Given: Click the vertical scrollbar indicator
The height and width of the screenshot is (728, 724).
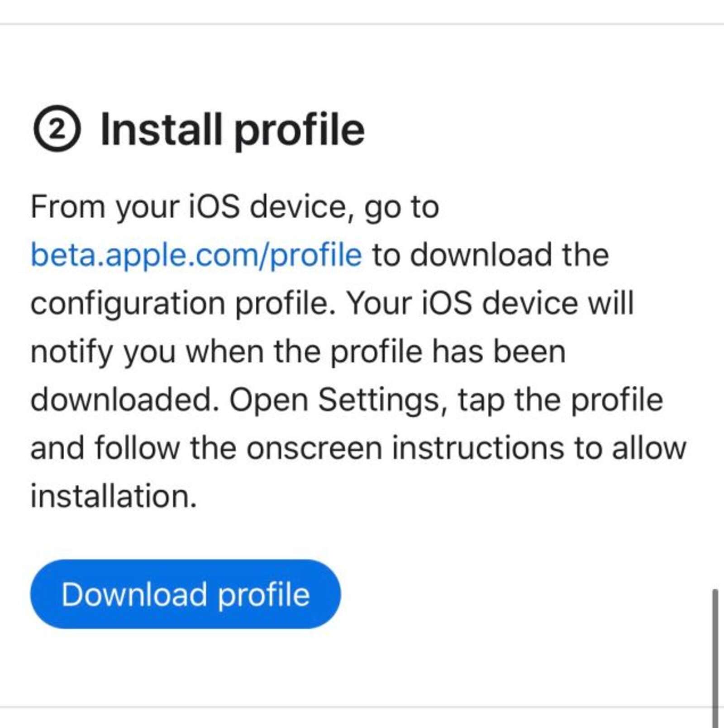Looking at the screenshot, I should pos(715,656).
